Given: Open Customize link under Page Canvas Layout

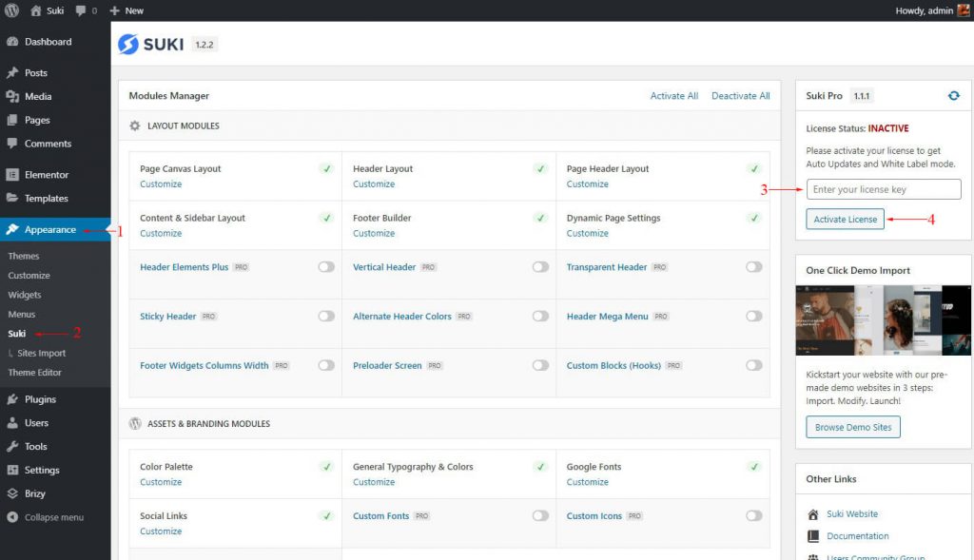Looking at the screenshot, I should pyautogui.click(x=161, y=183).
